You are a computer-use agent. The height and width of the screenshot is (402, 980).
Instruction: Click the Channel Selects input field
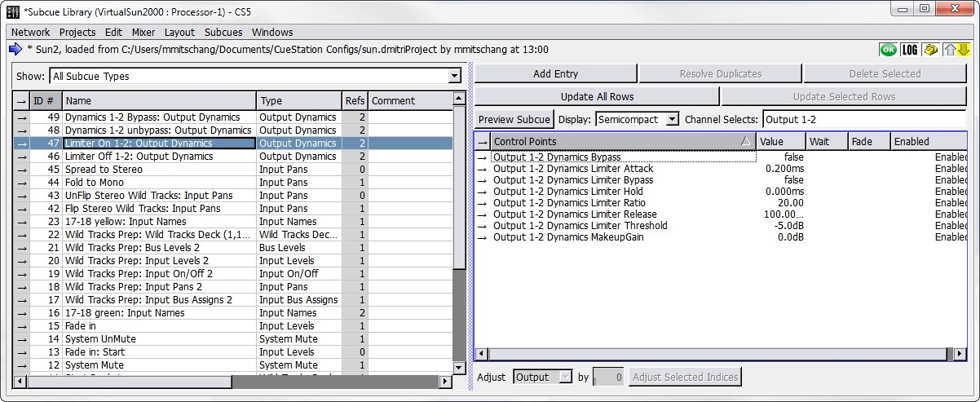pos(863,119)
